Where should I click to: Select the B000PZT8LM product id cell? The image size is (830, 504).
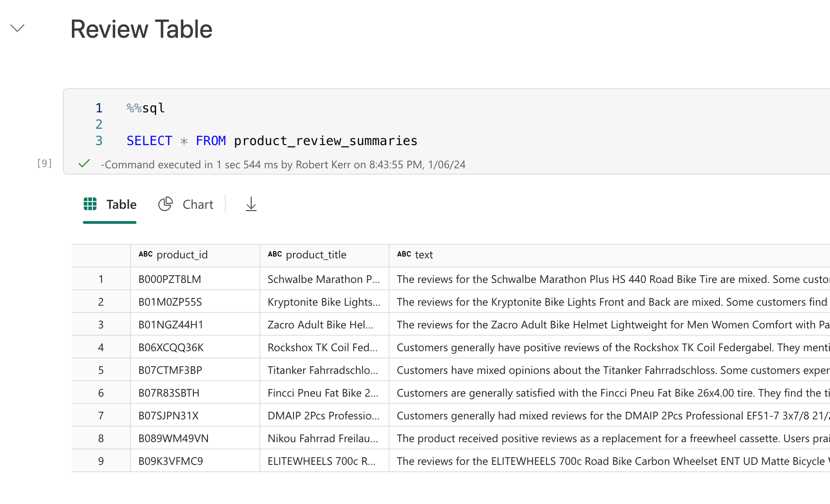(170, 279)
